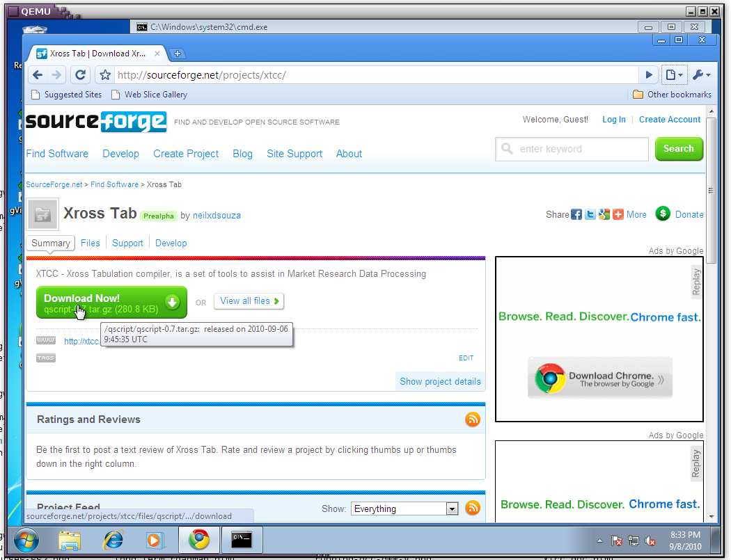Click the Show project details link

tap(440, 381)
